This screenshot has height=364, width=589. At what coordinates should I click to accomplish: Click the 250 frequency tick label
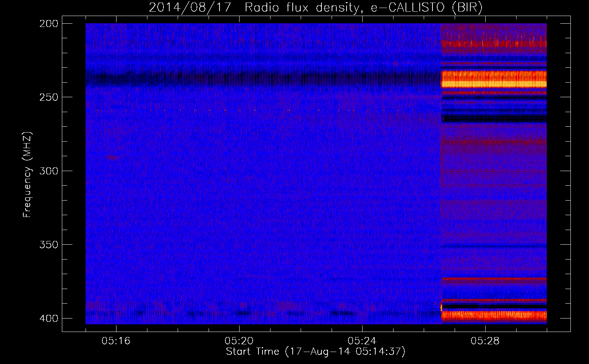(x=49, y=97)
